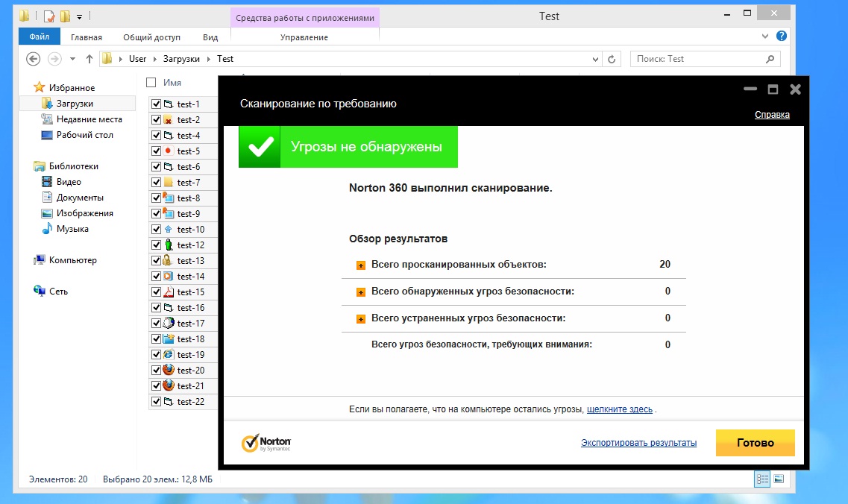Expand Всего просканированных объектов details
848x504 pixels.
tap(361, 265)
